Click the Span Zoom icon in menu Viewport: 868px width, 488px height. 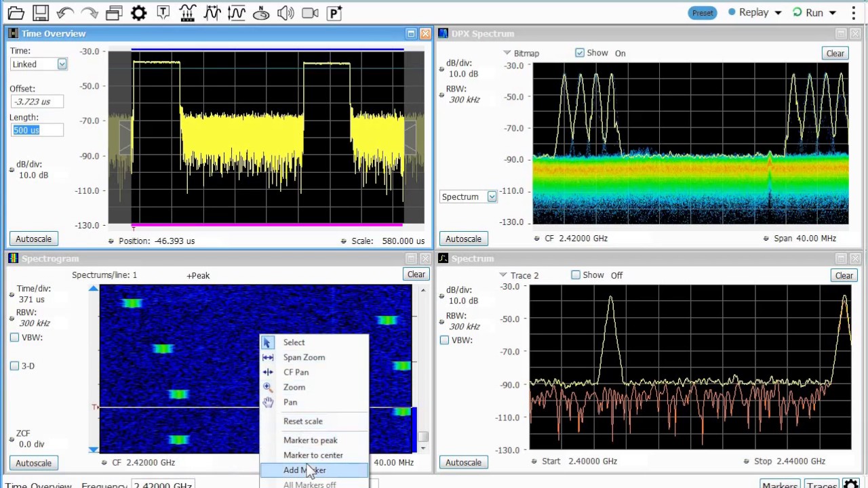tap(268, 357)
